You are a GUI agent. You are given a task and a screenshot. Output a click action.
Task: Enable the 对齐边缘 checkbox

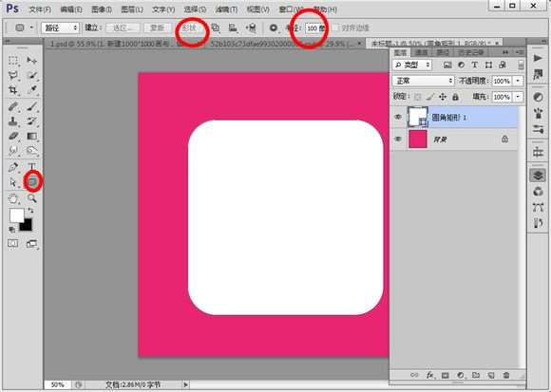coord(335,28)
